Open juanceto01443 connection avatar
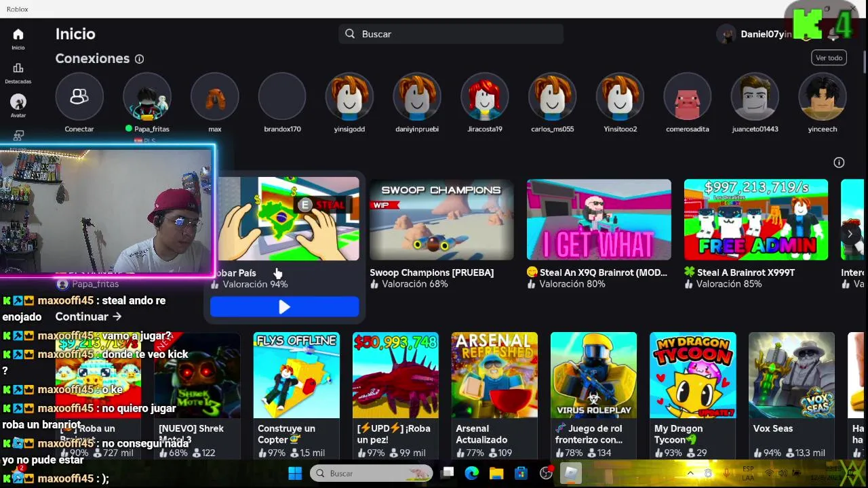The width and height of the screenshot is (868, 488). [x=755, y=97]
